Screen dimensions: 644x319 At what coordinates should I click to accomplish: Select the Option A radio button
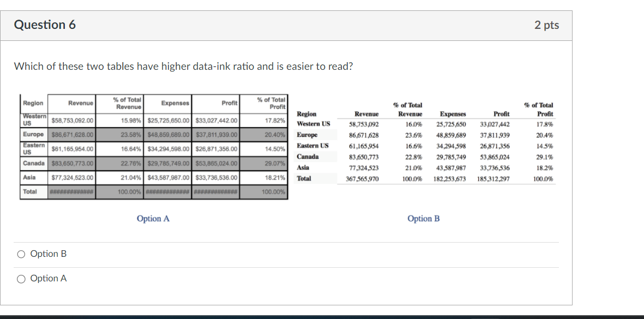pyautogui.click(x=21, y=279)
